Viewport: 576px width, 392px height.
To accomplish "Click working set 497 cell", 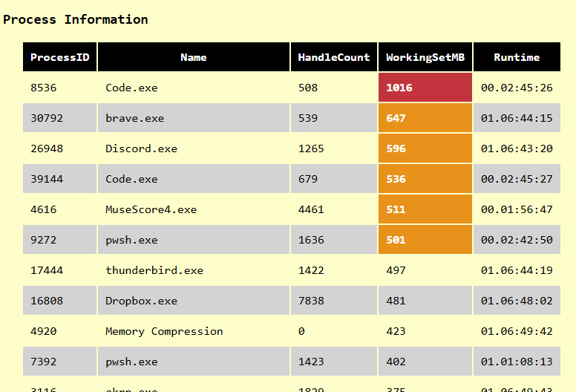I will (425, 270).
